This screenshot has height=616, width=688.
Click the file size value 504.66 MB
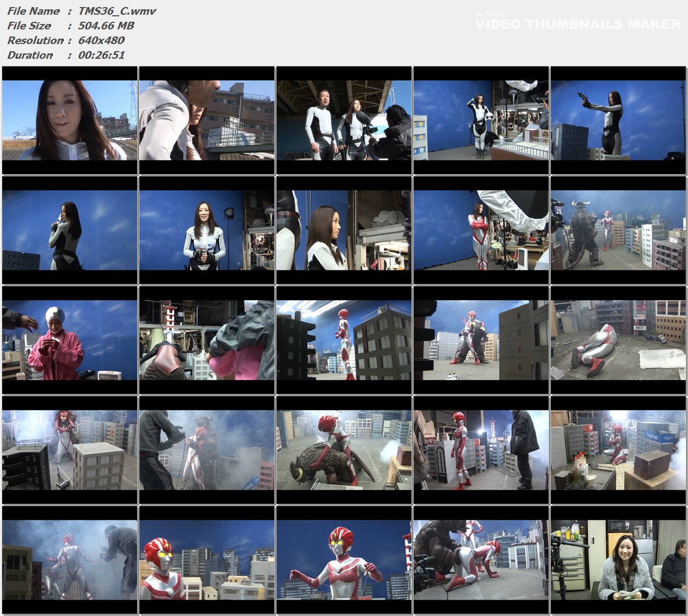click(x=106, y=26)
